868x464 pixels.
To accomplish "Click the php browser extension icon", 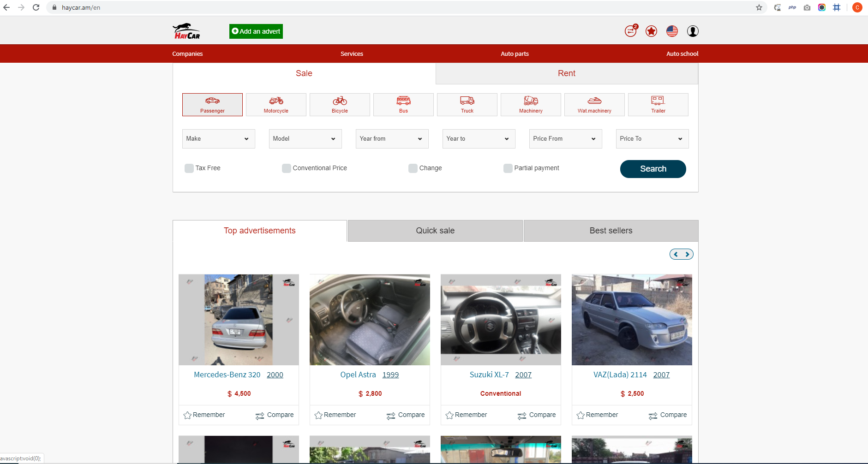I will point(792,7).
